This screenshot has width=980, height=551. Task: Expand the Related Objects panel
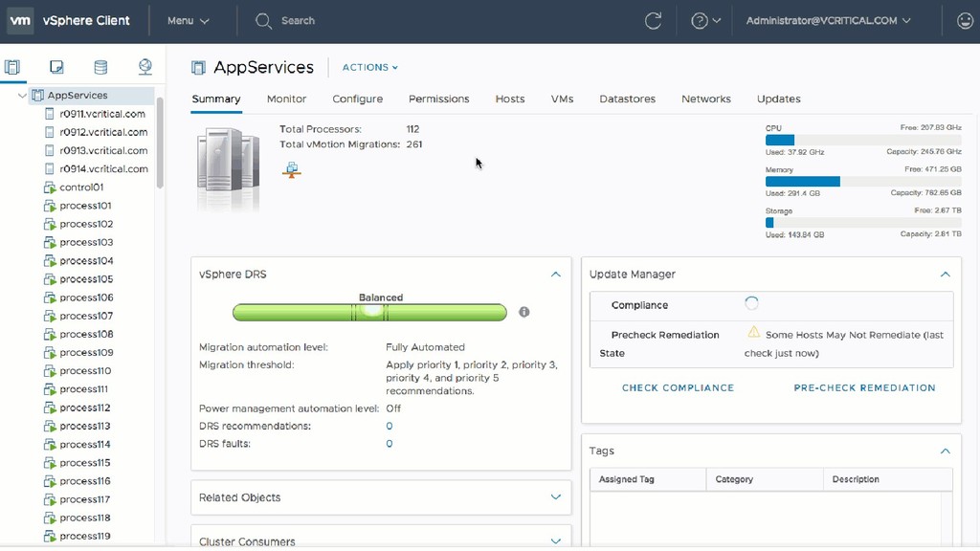tap(556, 497)
